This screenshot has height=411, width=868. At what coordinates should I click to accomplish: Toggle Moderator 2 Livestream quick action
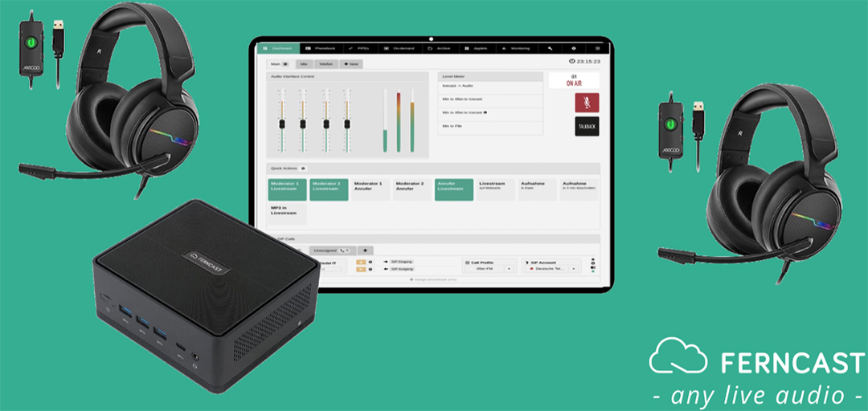329,189
